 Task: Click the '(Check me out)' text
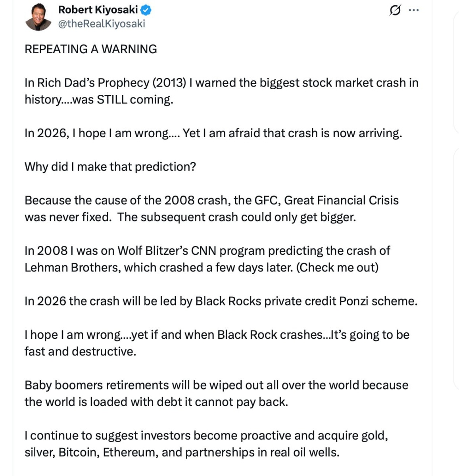[x=337, y=267]
